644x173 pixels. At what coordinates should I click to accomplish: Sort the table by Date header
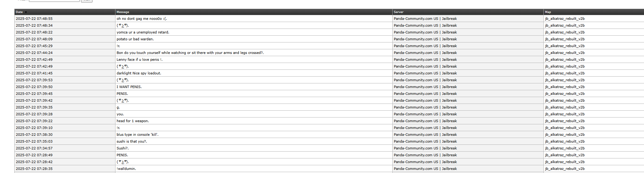pyautogui.click(x=19, y=12)
